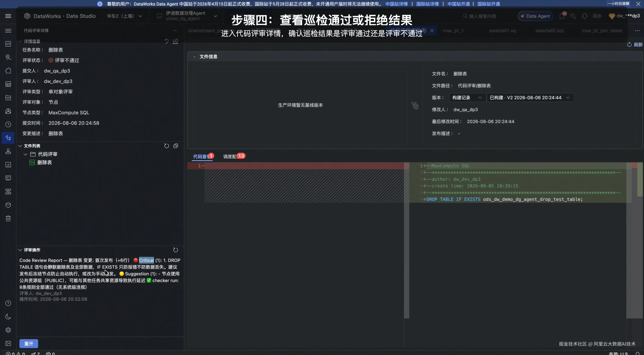Screen dimensions: 644x355
Task: Open the checklist task sidebar icon
Action: click(8, 165)
